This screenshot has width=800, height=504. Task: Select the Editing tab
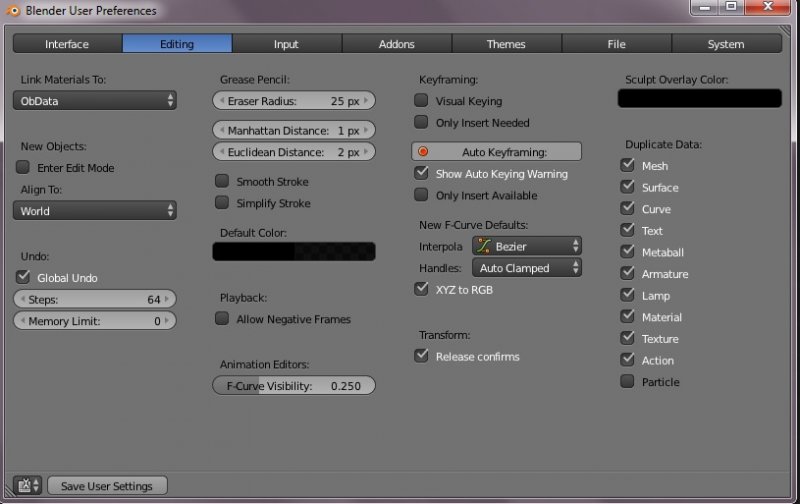177,44
